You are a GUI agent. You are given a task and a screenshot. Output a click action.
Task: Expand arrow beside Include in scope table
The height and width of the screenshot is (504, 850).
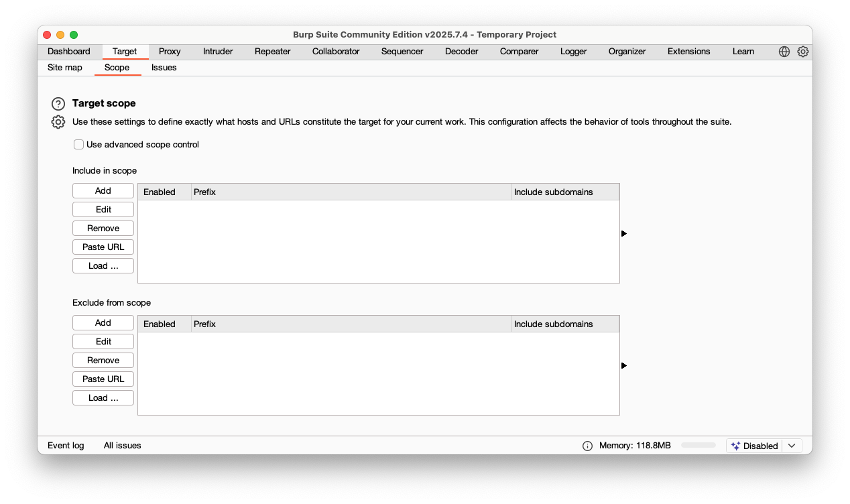tap(624, 234)
